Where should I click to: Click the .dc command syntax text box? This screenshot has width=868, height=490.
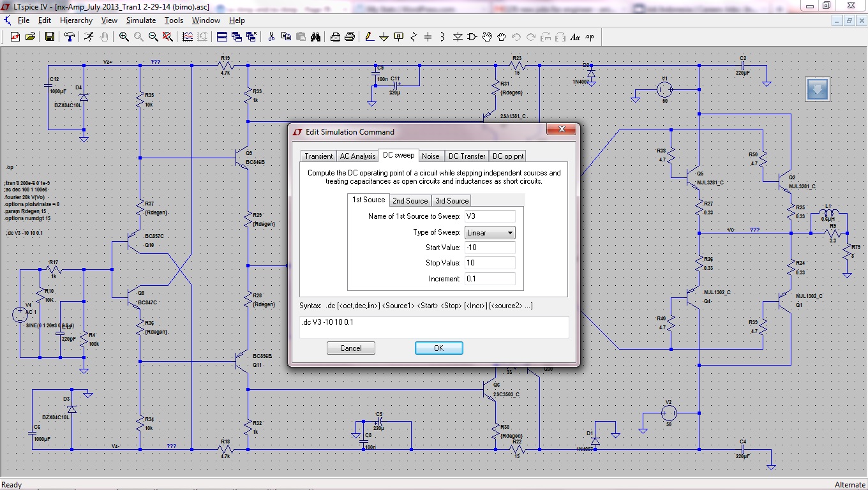coord(434,327)
